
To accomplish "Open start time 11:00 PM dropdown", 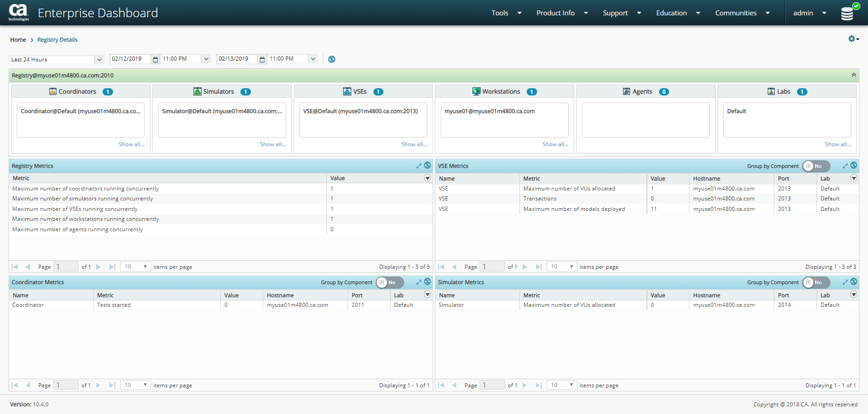I will pos(206,59).
